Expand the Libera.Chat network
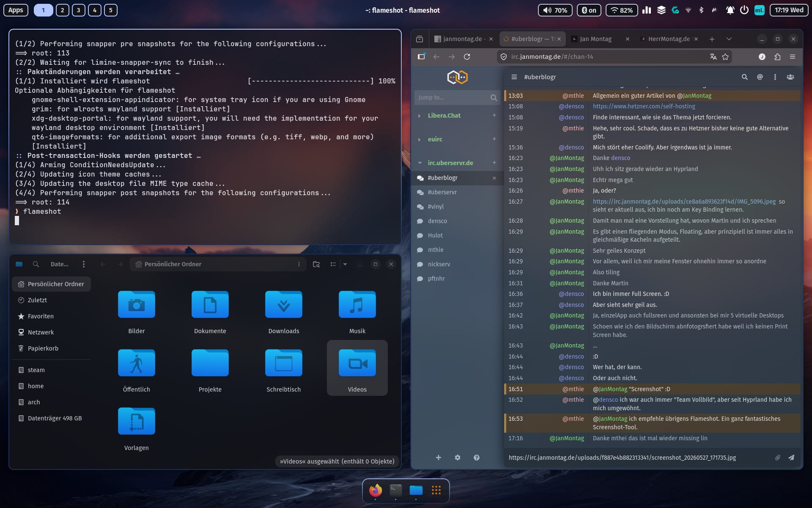812x508 pixels. [x=420, y=116]
